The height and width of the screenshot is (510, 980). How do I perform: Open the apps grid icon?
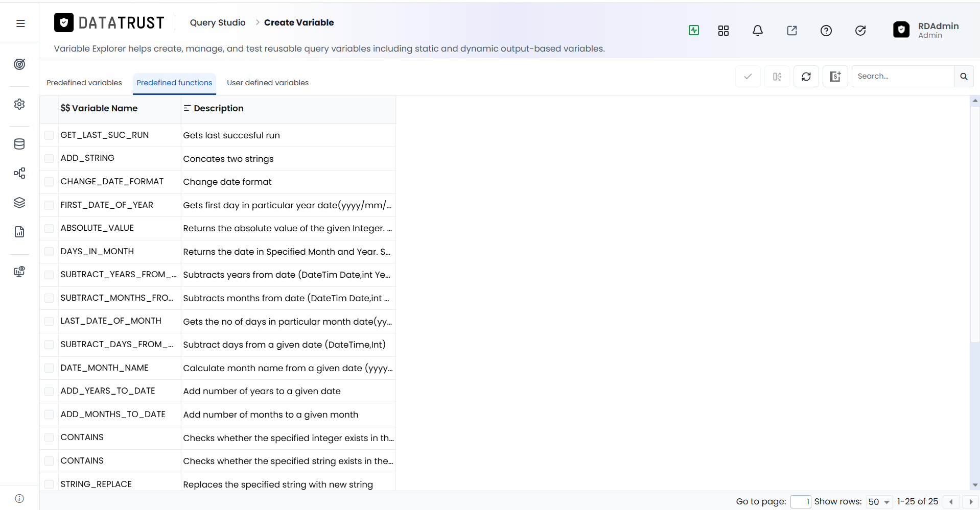point(724,31)
